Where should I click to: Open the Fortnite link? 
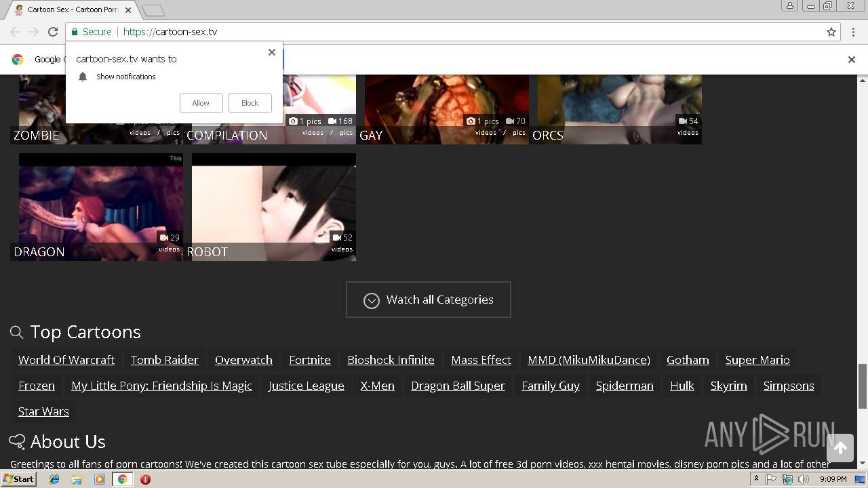click(x=310, y=360)
